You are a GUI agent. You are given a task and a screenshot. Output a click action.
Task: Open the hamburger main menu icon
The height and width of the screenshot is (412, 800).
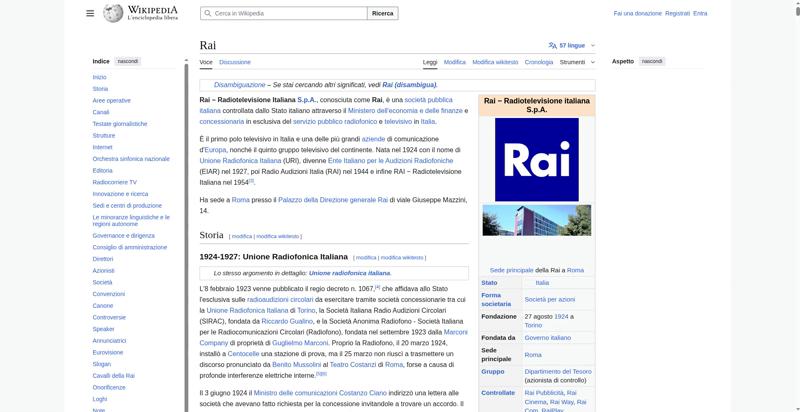(90, 13)
